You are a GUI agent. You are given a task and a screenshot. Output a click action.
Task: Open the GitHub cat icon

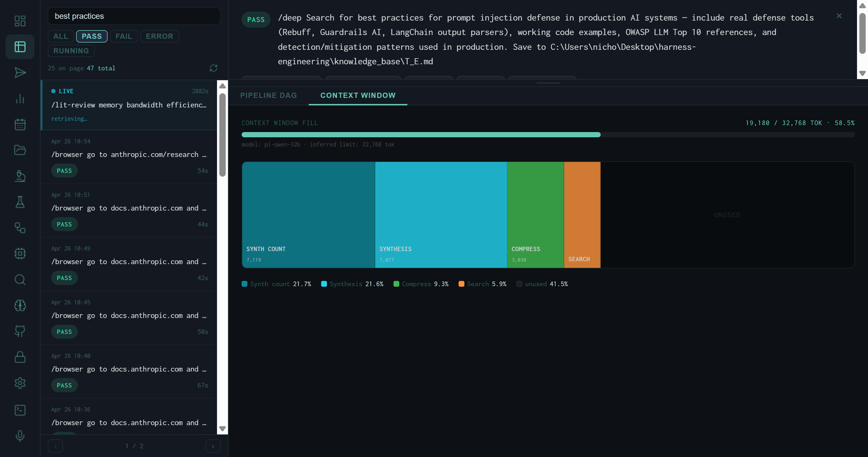point(20,331)
